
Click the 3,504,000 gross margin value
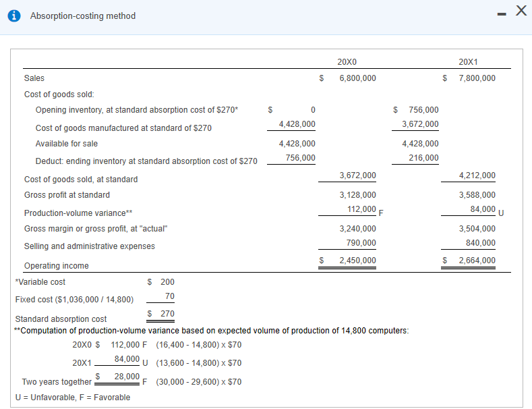click(477, 229)
